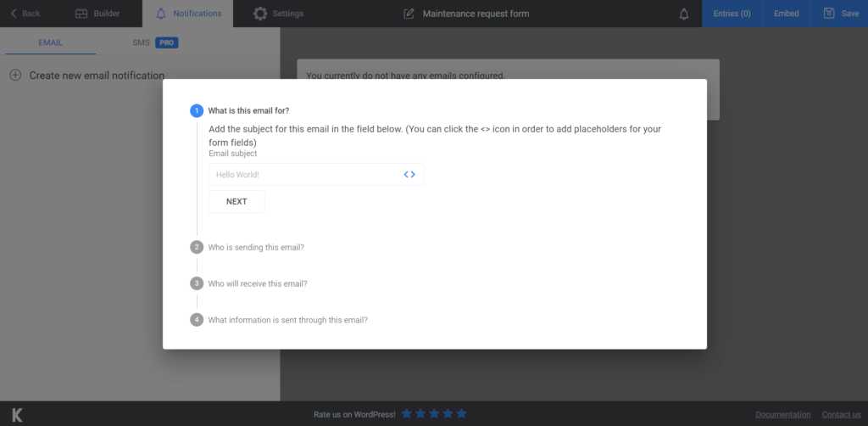
Task: Click the NEXT button
Action: [236, 202]
